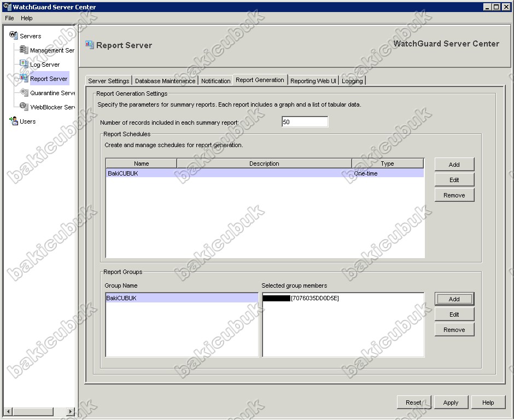This screenshot has width=514, height=420.
Task: Open the File menu
Action: (x=9, y=18)
